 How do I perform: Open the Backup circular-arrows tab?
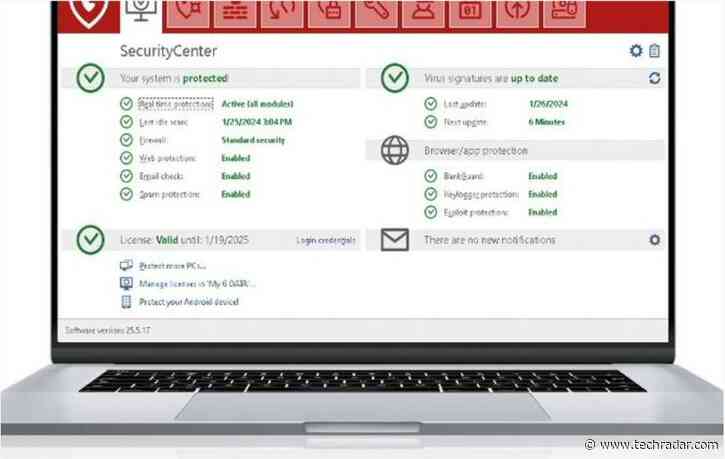click(x=282, y=13)
